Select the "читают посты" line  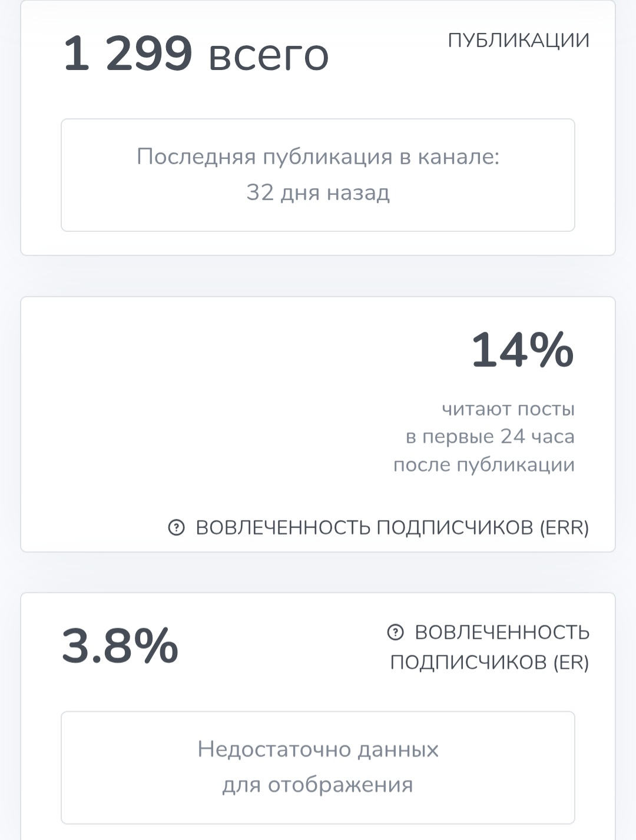point(508,409)
